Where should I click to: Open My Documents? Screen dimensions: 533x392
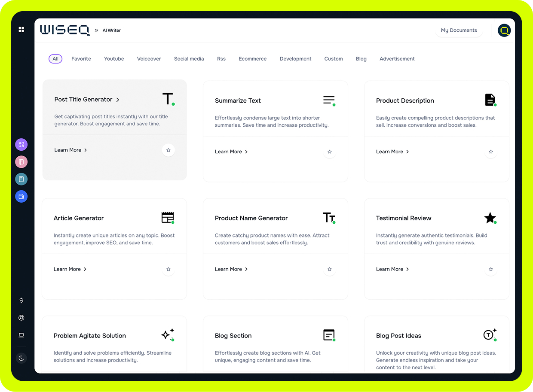tap(459, 30)
